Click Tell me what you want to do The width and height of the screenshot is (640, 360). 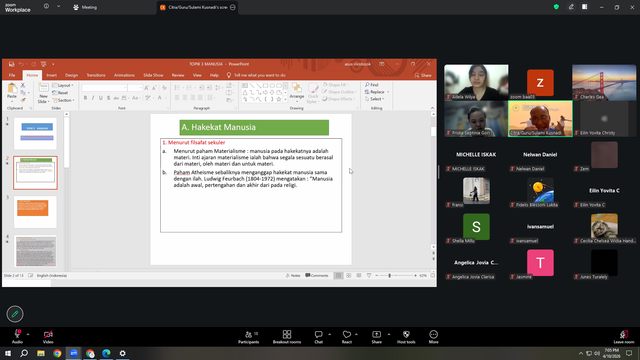256,75
